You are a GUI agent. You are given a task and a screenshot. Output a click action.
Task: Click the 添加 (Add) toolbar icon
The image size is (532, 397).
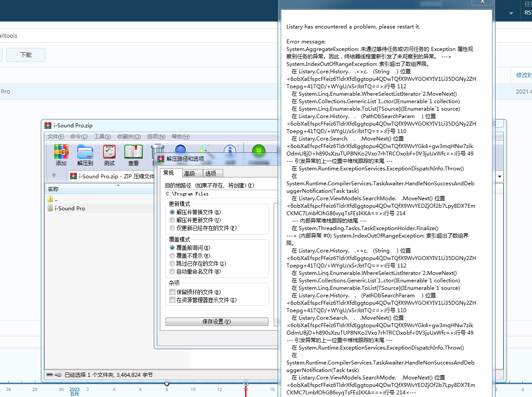61,152
